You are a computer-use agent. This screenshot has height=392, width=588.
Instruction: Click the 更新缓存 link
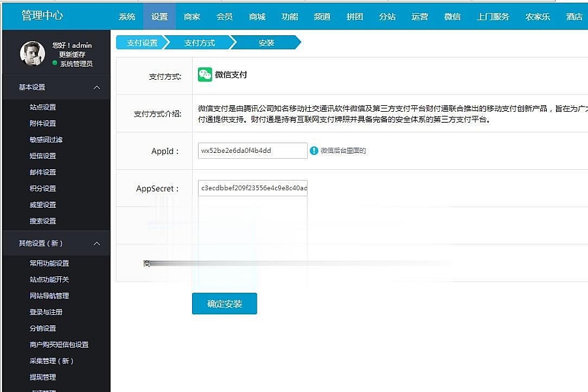pyautogui.click(x=72, y=54)
